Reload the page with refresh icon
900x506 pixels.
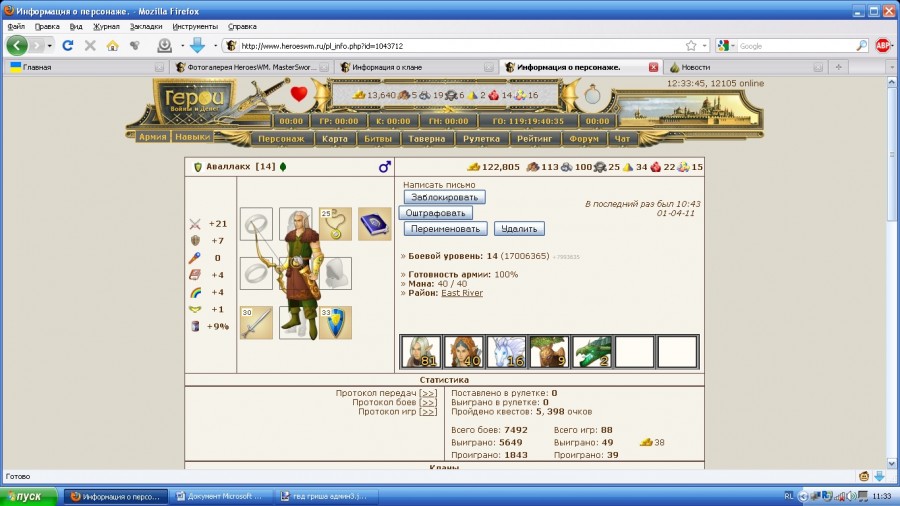(x=68, y=46)
